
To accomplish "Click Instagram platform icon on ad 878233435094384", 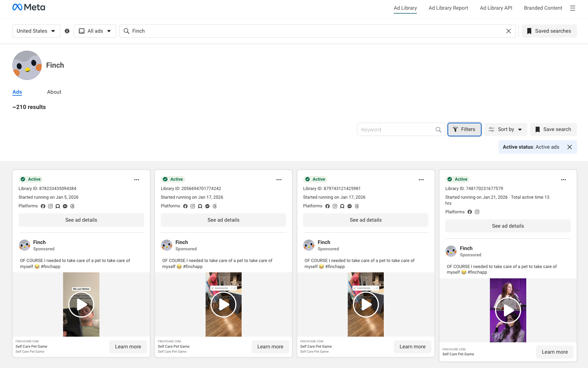I will [50, 206].
